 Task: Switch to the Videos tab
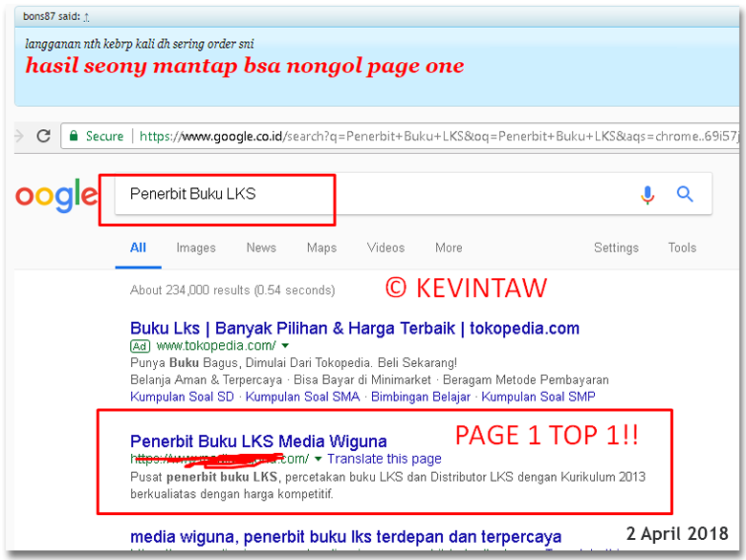point(385,248)
